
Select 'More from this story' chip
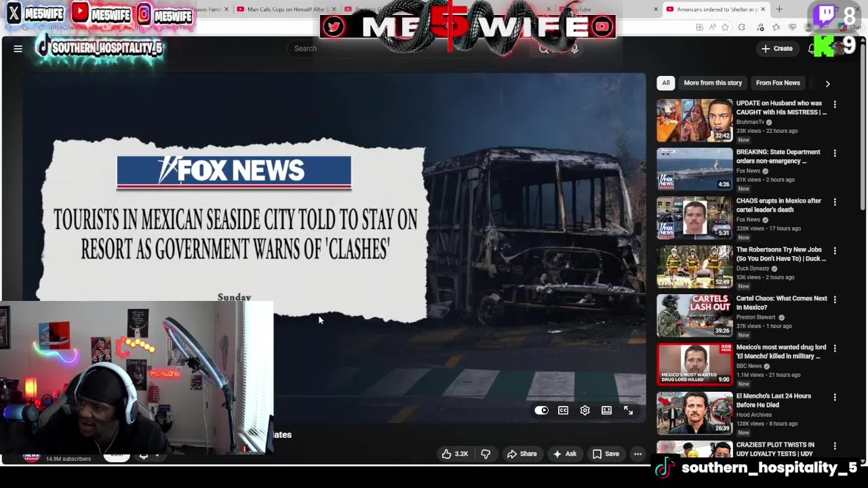click(x=713, y=83)
